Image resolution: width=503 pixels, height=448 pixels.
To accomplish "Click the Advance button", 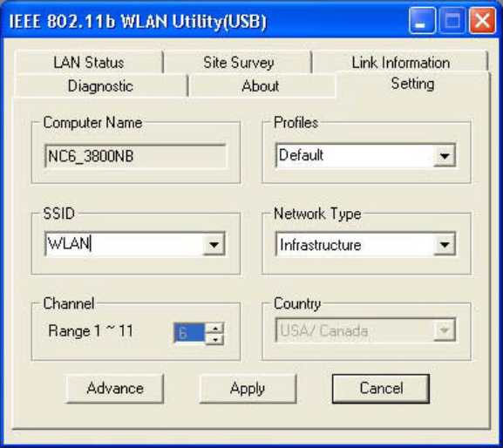I will tap(115, 389).
